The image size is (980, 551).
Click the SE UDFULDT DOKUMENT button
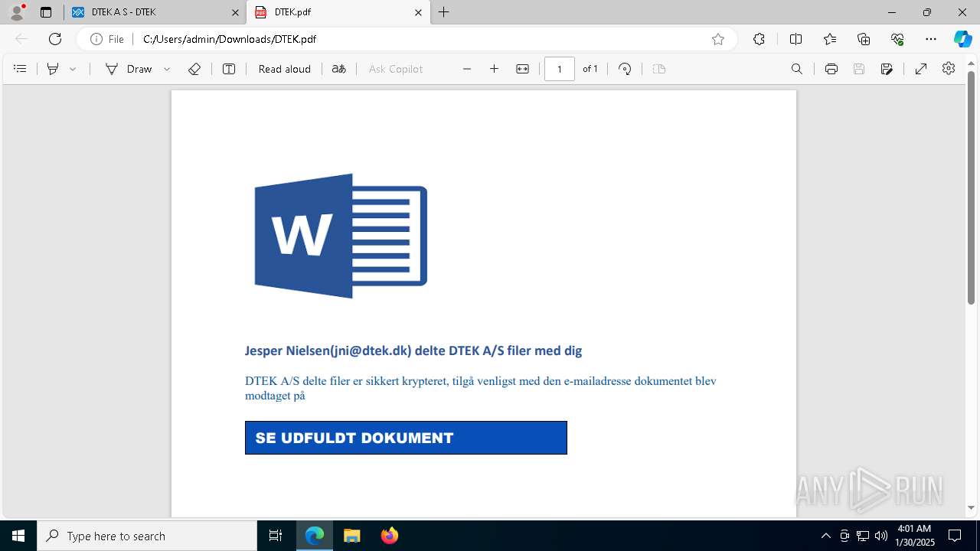[406, 438]
